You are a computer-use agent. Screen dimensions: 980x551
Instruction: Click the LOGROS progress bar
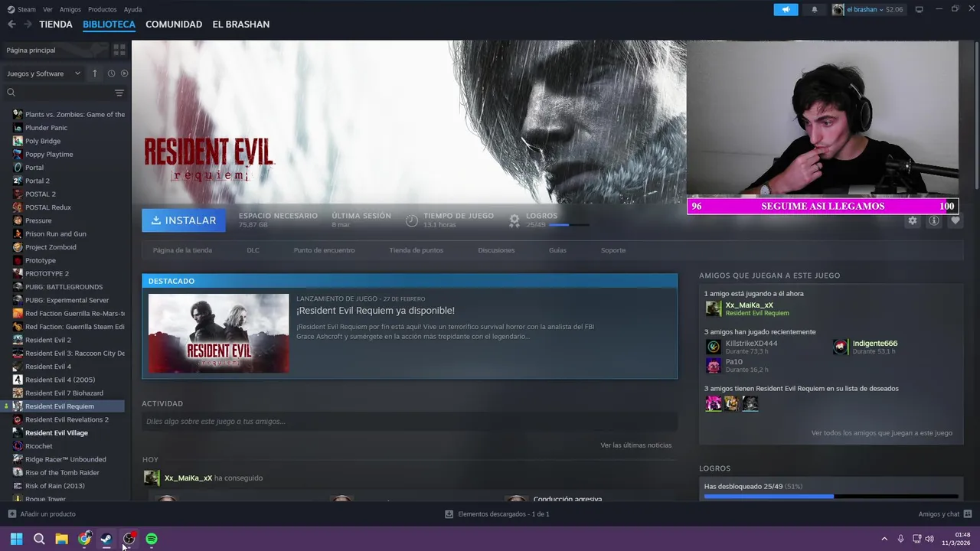[x=569, y=225]
